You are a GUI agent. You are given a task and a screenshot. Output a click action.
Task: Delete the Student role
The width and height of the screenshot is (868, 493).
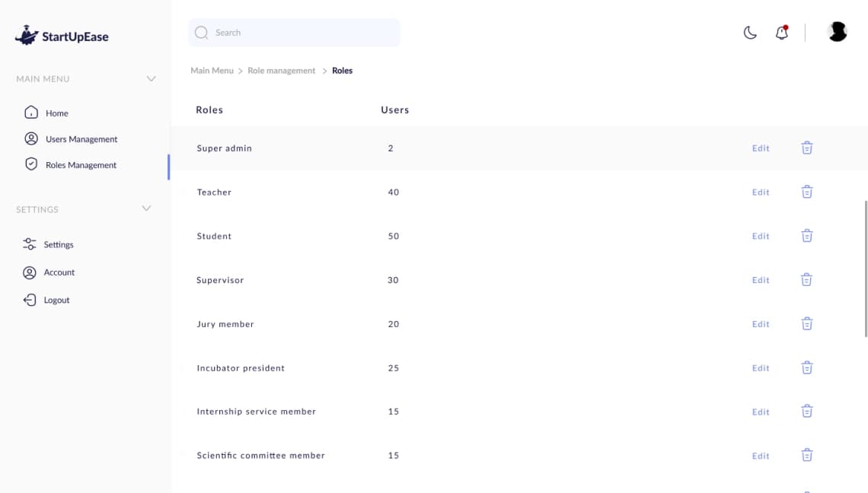807,236
